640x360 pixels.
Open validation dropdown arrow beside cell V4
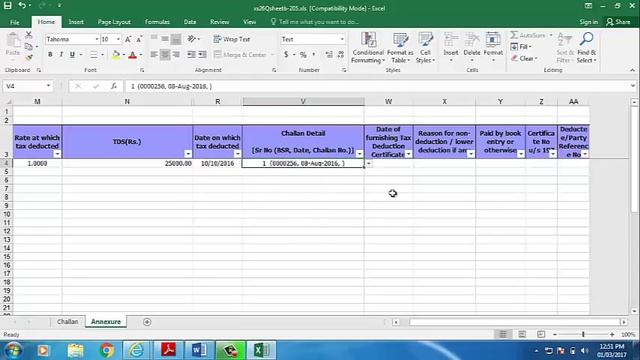point(369,163)
